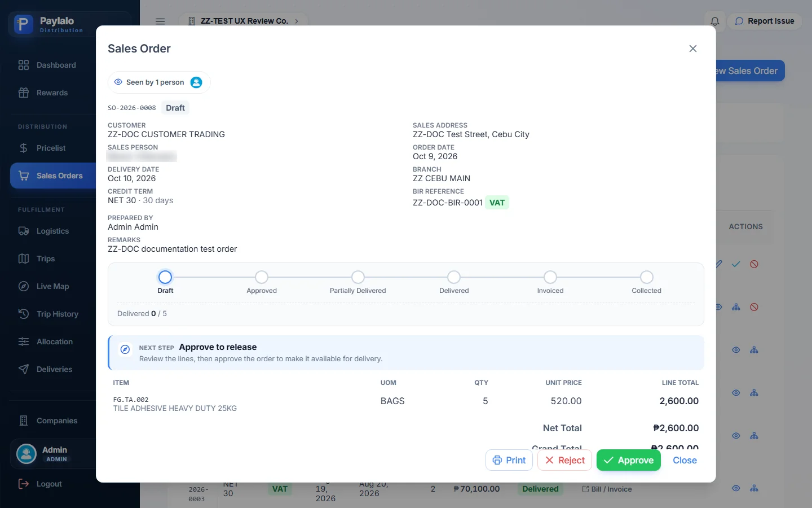Click the eye view icon in the bottom table row
This screenshot has height=508, width=812.
(x=736, y=488)
